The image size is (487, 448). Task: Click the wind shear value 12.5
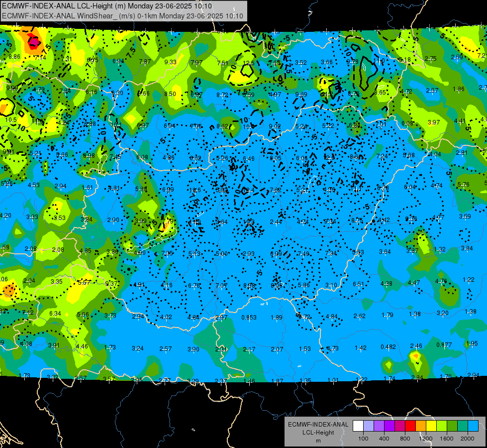point(248,63)
